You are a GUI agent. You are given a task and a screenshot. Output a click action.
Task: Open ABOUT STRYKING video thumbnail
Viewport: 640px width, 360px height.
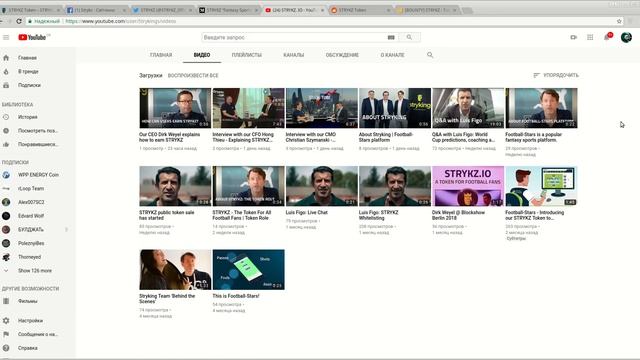point(395,108)
